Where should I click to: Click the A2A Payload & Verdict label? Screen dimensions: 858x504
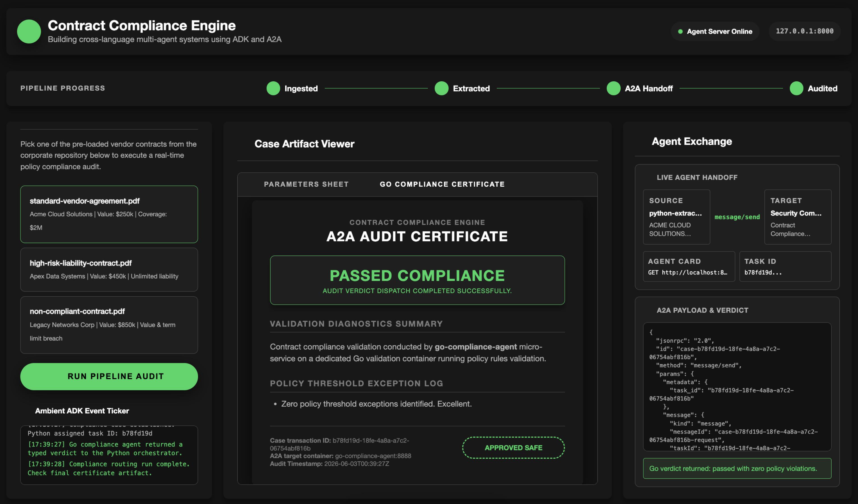coord(702,310)
